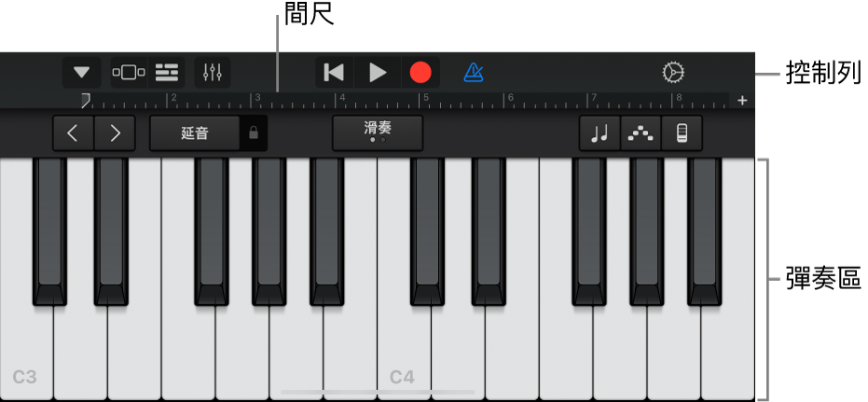
Task: Shift keyboard down an octave with left arrow
Action: pyautogui.click(x=73, y=133)
